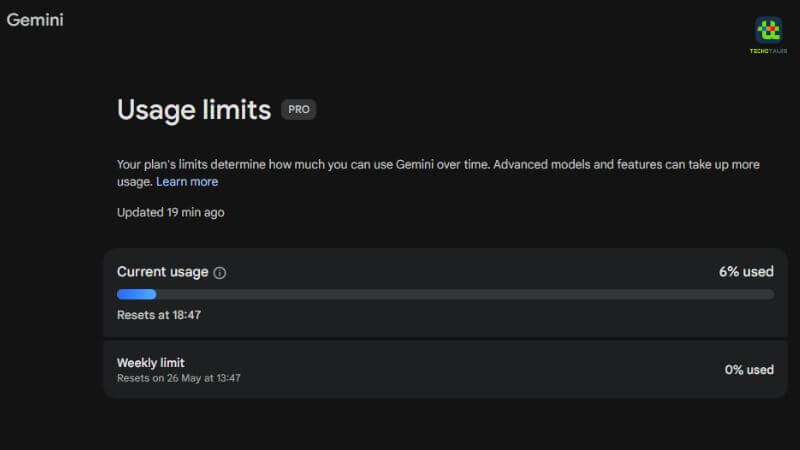Click the '0% used' value
Viewport: 800px width, 450px height.
[x=749, y=370]
